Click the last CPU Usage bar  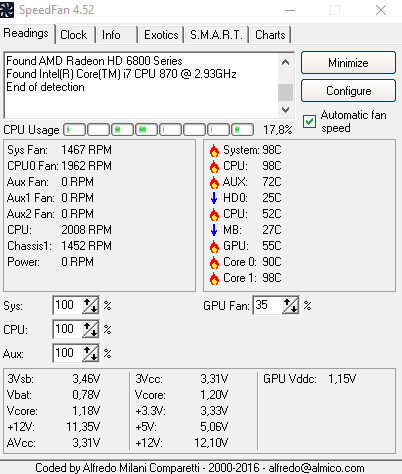pos(242,129)
